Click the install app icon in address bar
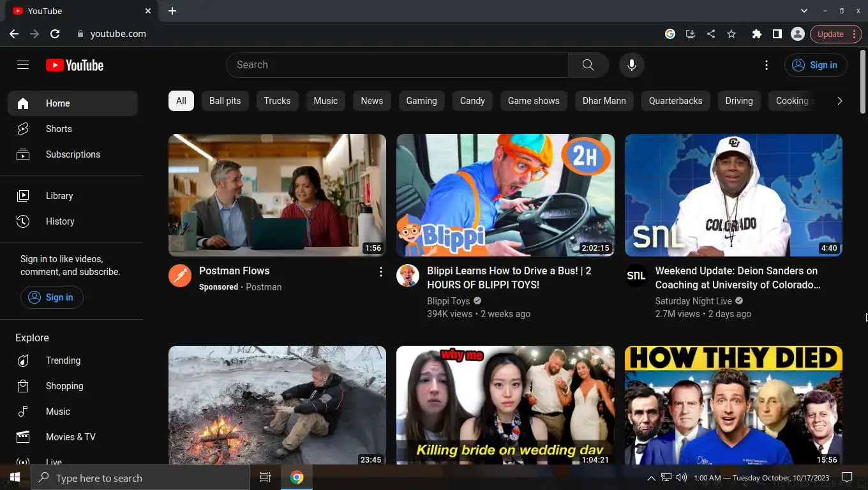Image resolution: width=868 pixels, height=490 pixels. click(691, 34)
